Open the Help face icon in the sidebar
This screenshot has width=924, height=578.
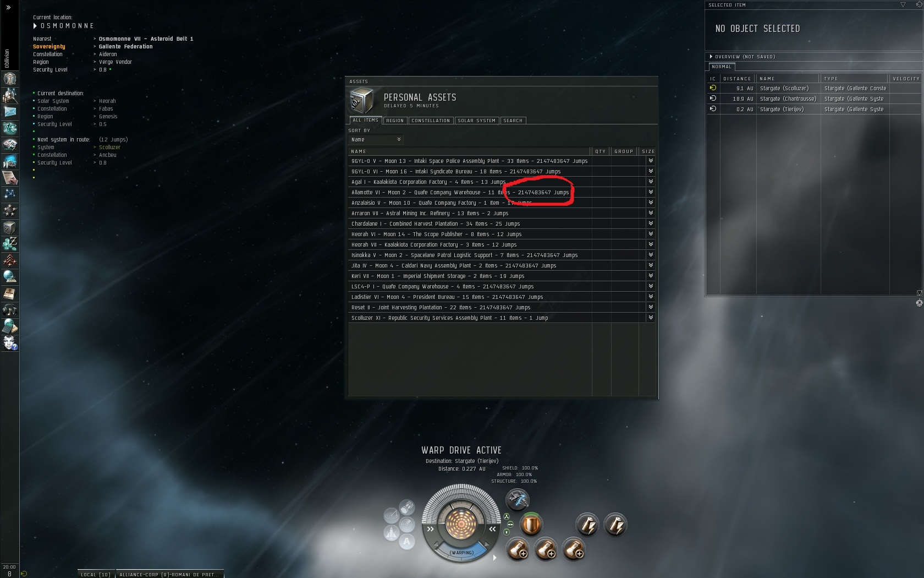click(x=10, y=343)
